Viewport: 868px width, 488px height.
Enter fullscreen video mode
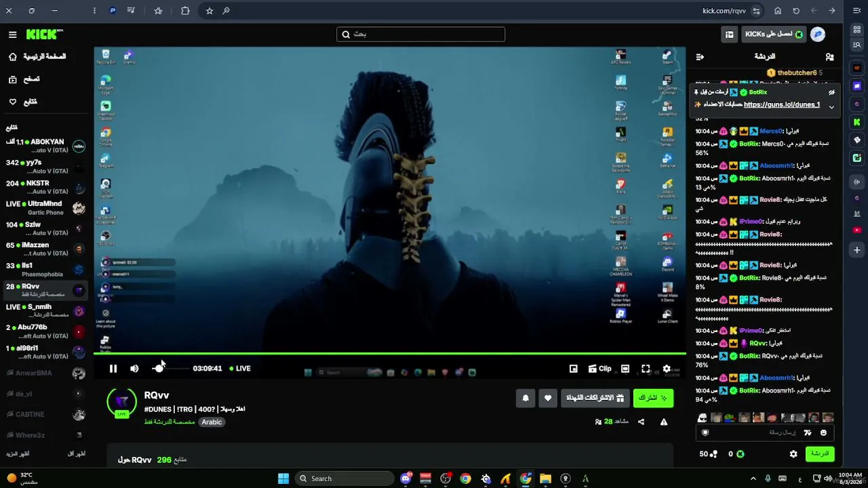coord(646,369)
